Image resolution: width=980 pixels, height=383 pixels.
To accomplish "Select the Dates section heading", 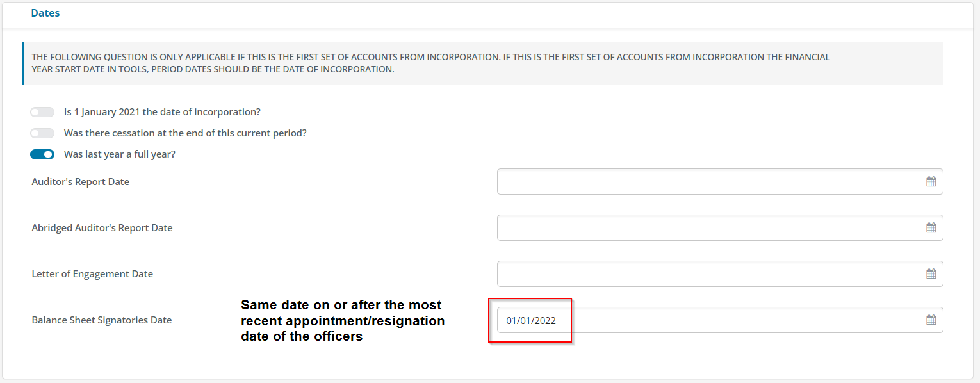I will coord(45,13).
